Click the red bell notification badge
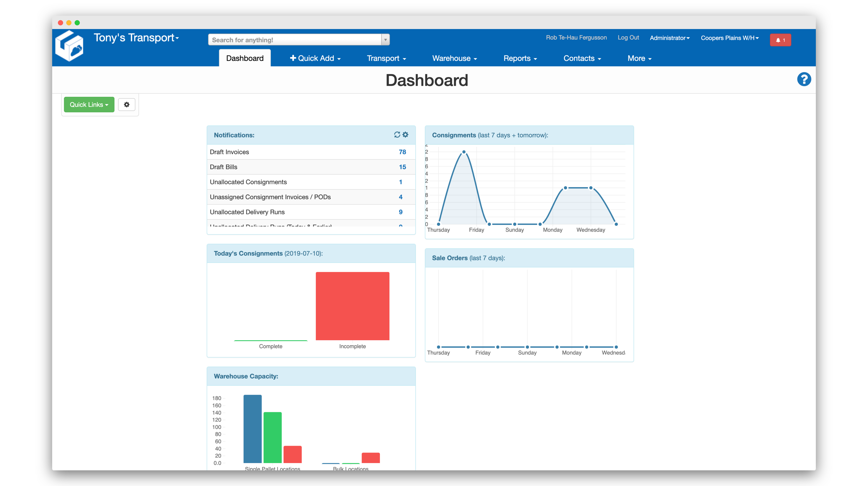 780,40
